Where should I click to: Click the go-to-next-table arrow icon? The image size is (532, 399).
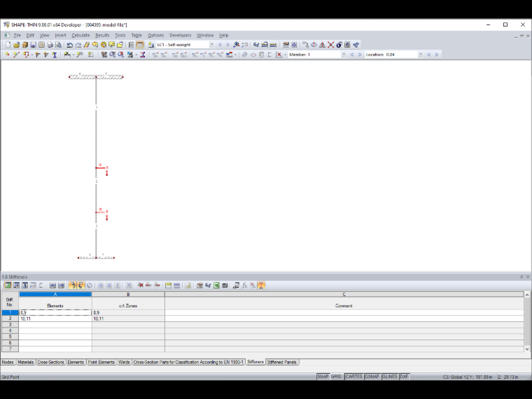pyautogui.click(x=61, y=286)
